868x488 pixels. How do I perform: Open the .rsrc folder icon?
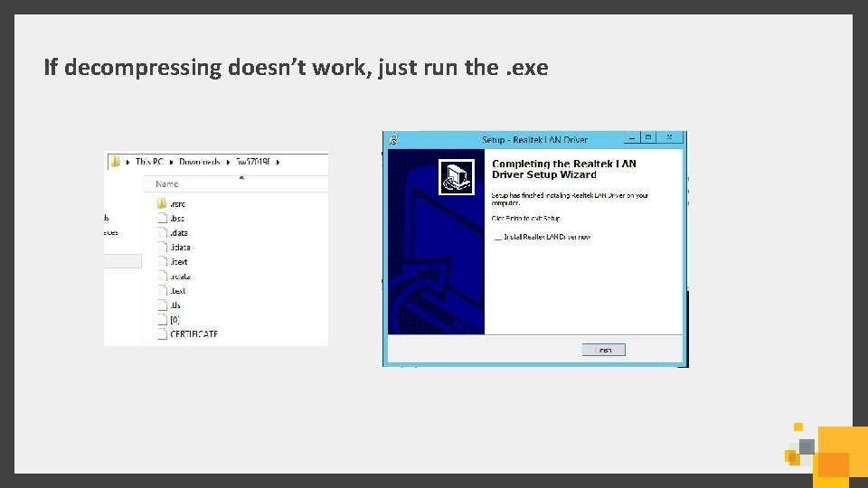click(x=162, y=203)
